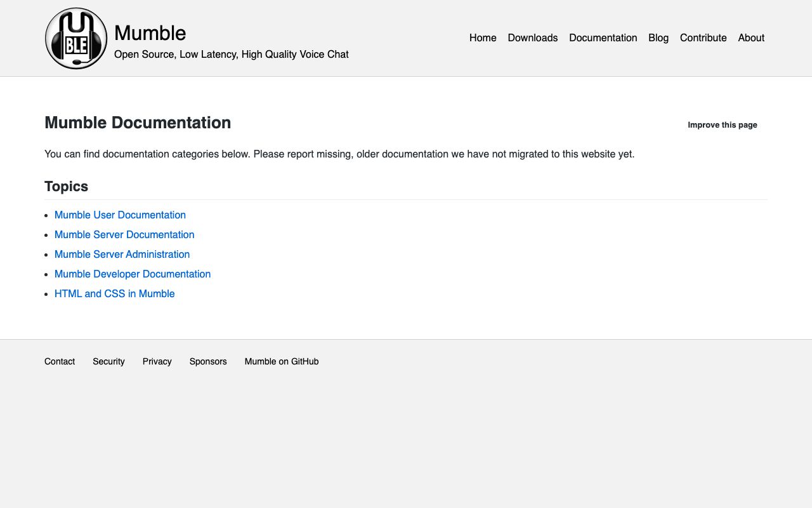This screenshot has height=508, width=812.
Task: View the Privacy footer link
Action: point(157,361)
